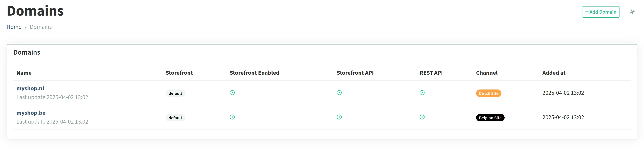644x149 pixels.
Task: Click Storefront API icon for myshop.nl
Action: pyautogui.click(x=339, y=93)
